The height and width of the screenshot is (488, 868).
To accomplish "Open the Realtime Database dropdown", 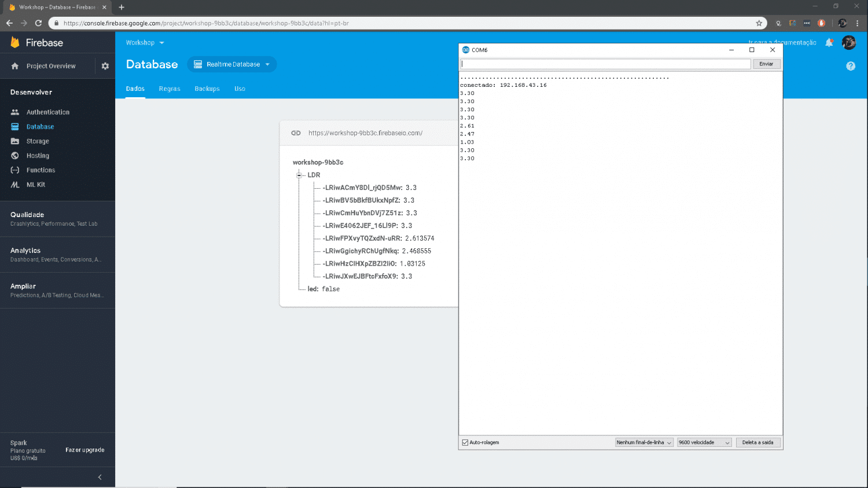I will coord(232,64).
